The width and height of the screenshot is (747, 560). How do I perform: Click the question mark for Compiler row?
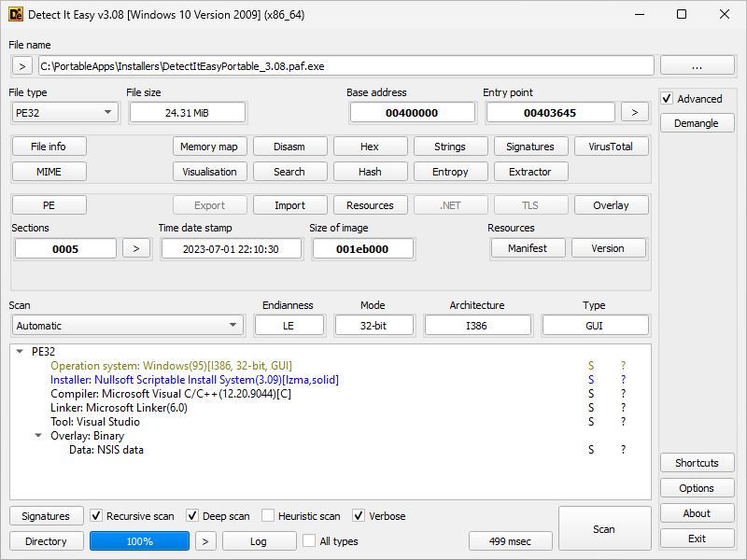click(623, 394)
